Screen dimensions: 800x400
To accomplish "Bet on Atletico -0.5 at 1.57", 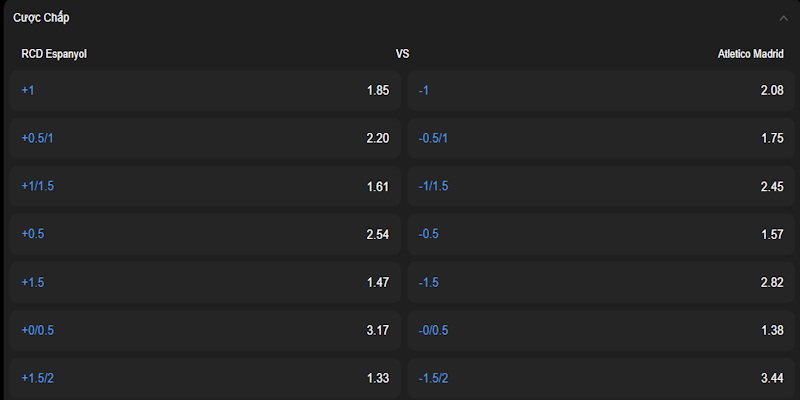I will pyautogui.click(x=601, y=234).
